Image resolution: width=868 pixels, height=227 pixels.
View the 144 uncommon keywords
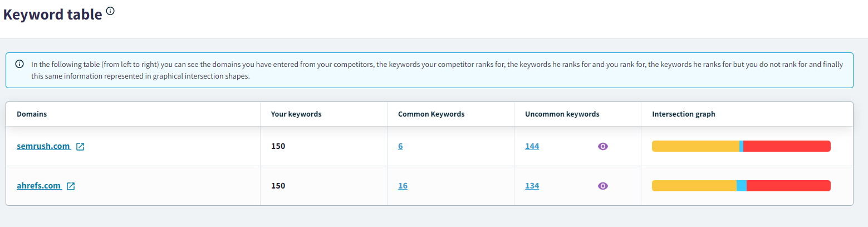[532, 147]
